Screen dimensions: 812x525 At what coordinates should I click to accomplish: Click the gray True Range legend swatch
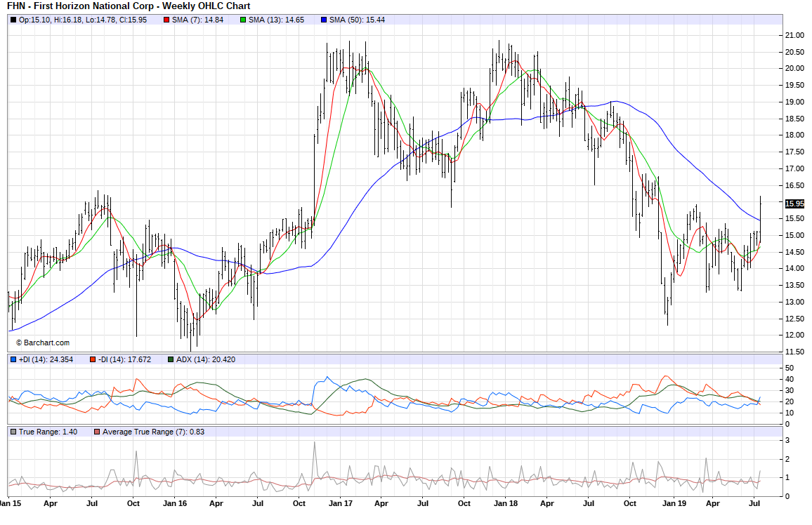click(x=13, y=432)
